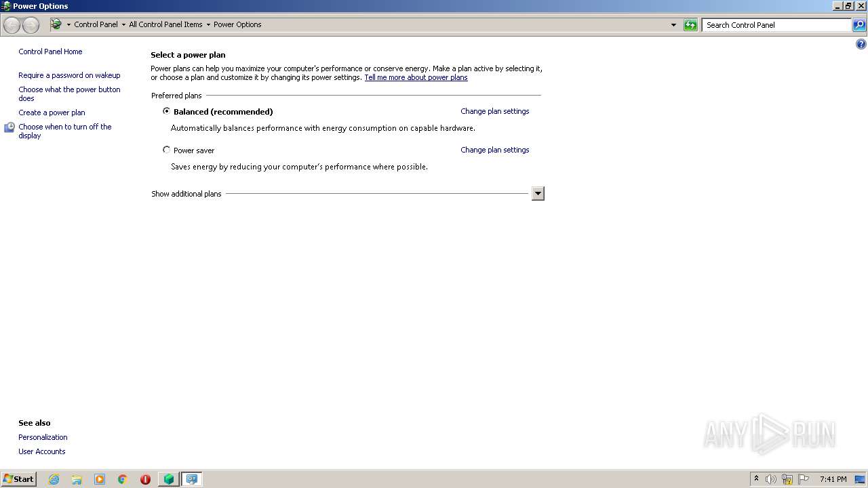Screen dimensions: 868x488
Task: Click the Show desktop button
Action: tap(861, 479)
